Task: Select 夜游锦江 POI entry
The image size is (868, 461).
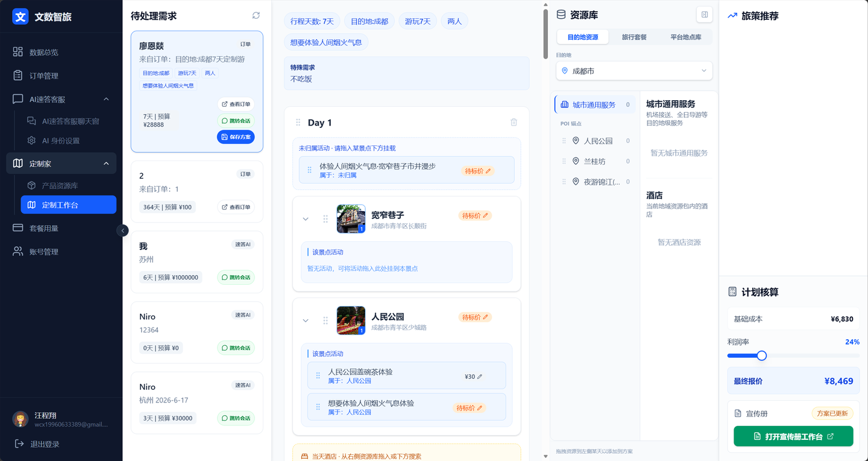Action: point(594,182)
